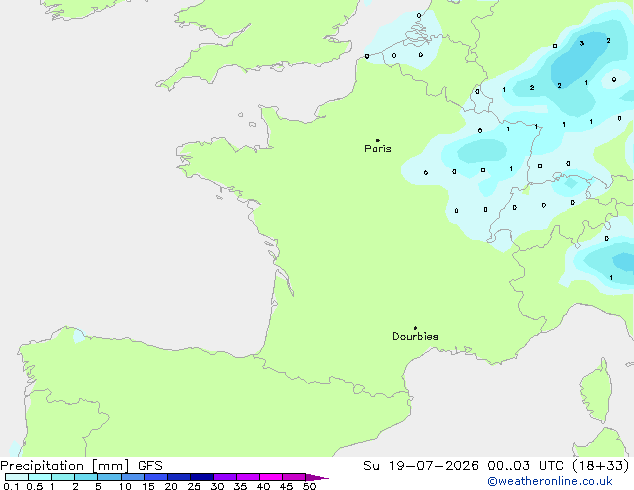Click the Dourbies location dot marker
The image size is (634, 490).
(415, 328)
